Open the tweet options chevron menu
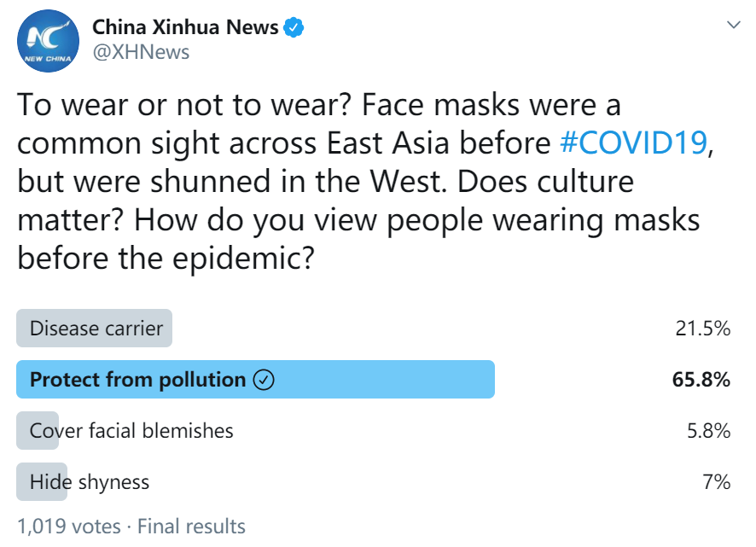The height and width of the screenshot is (547, 756). (x=733, y=26)
